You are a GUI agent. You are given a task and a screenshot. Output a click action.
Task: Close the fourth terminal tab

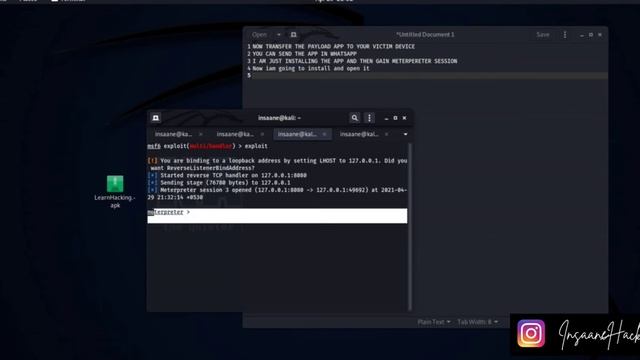[x=386, y=134]
